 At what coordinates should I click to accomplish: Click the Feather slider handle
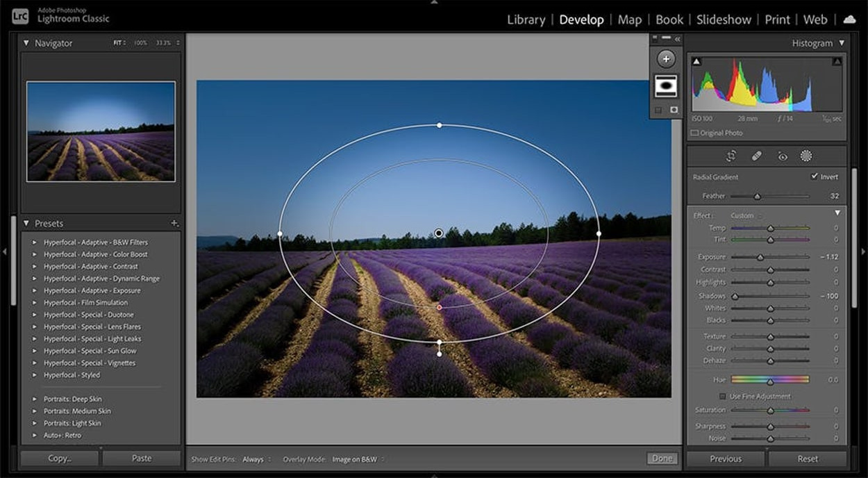(x=757, y=197)
